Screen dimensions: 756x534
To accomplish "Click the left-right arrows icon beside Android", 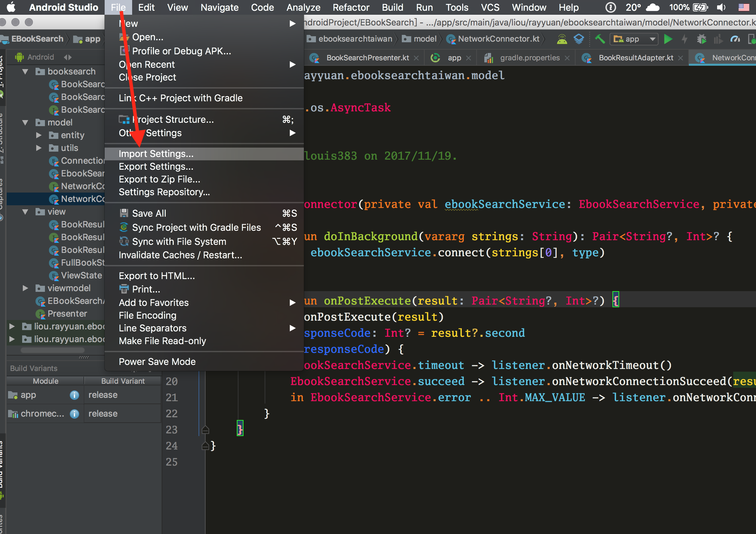I will [68, 57].
